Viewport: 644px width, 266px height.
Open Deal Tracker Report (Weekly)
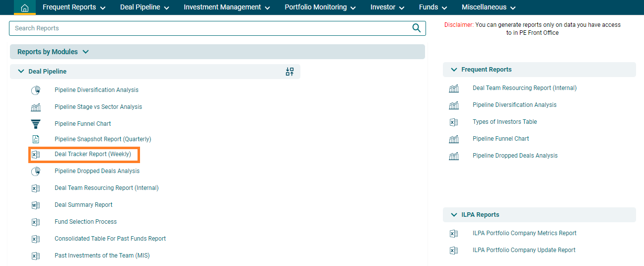93,154
